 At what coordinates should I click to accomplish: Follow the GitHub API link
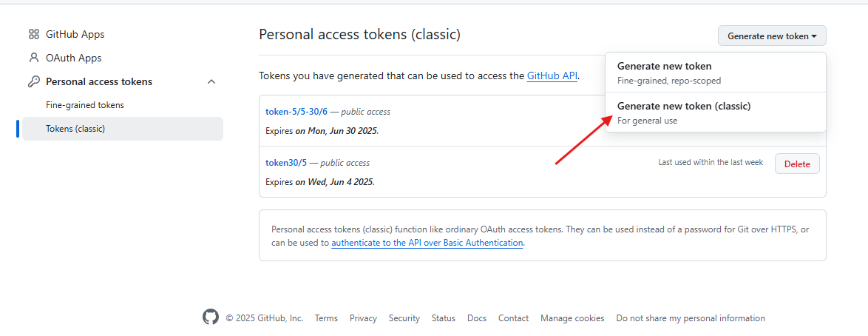pyautogui.click(x=552, y=76)
